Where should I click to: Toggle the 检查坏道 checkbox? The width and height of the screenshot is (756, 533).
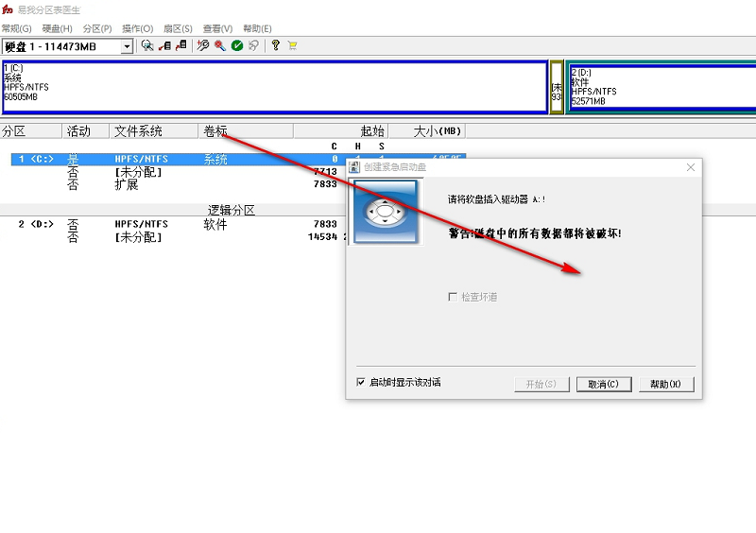(453, 297)
